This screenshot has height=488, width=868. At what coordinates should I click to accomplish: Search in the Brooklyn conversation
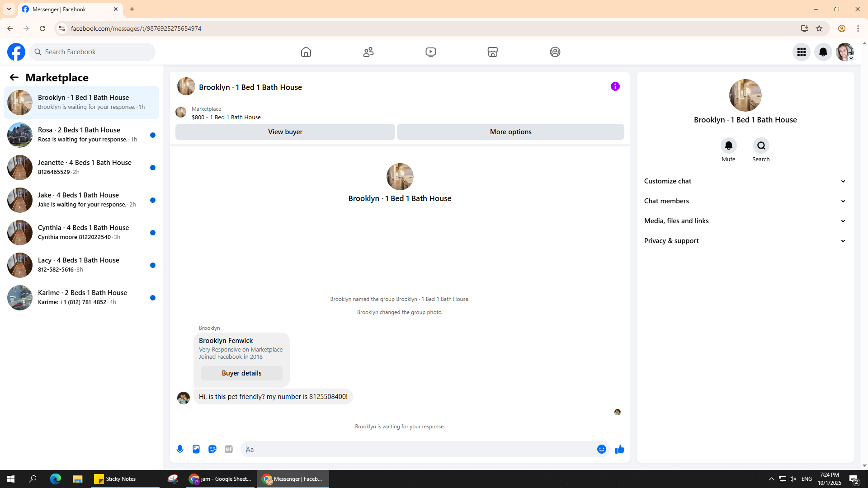point(761,145)
